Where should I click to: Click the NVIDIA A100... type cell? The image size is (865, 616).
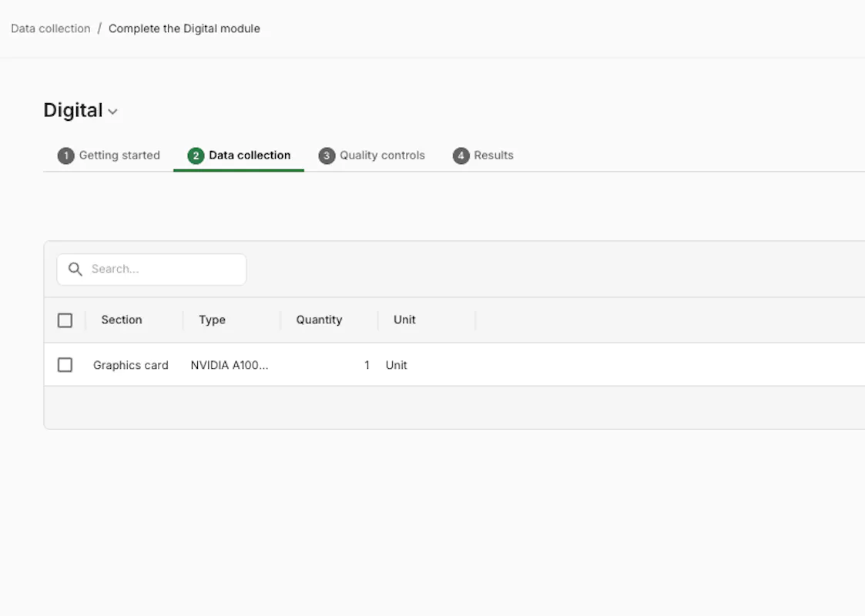[230, 365]
